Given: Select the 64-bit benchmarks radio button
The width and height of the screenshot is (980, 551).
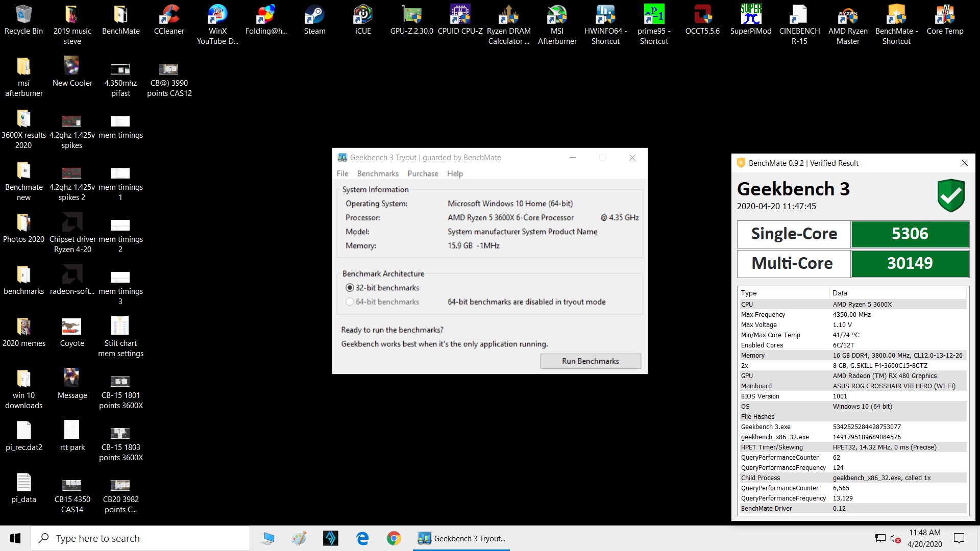Looking at the screenshot, I should click(x=350, y=302).
